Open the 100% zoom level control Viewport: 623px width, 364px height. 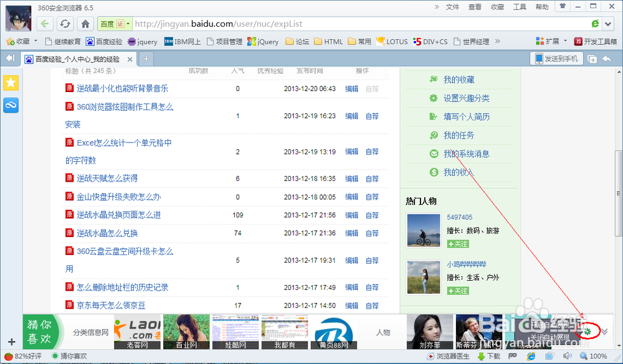[x=593, y=356]
